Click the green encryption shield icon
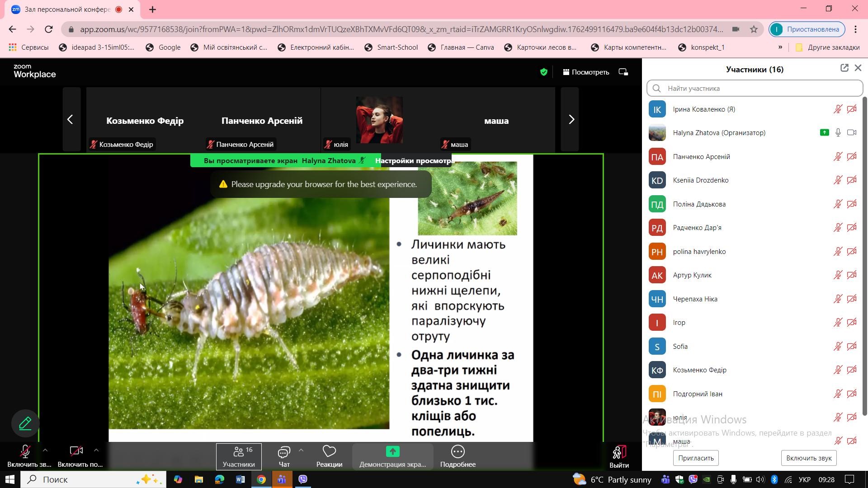The image size is (868, 488). [x=544, y=72]
